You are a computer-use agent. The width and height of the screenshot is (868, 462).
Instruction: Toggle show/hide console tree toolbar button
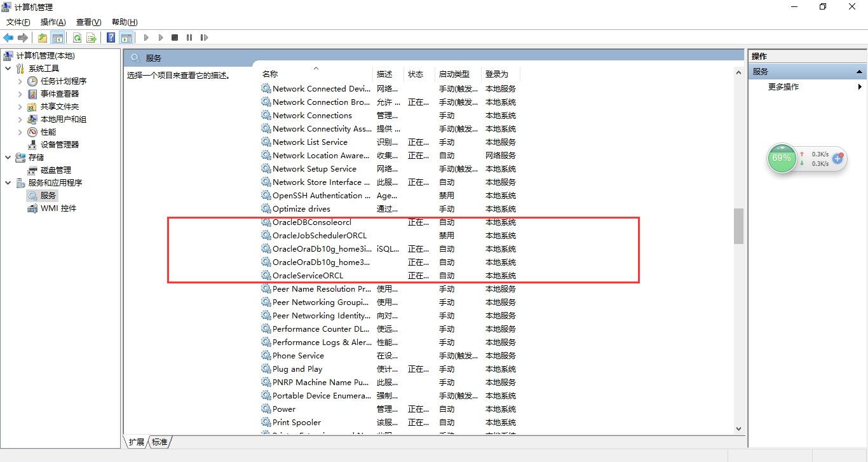coord(58,37)
